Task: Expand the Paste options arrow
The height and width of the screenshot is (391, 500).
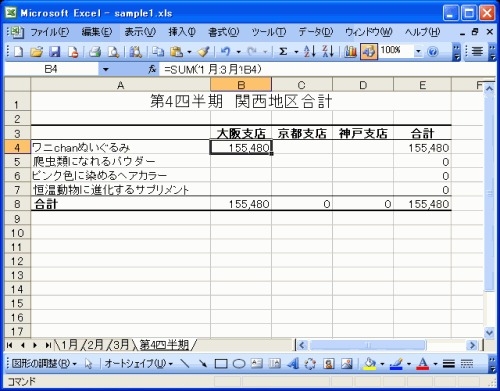Action: pos(189,52)
